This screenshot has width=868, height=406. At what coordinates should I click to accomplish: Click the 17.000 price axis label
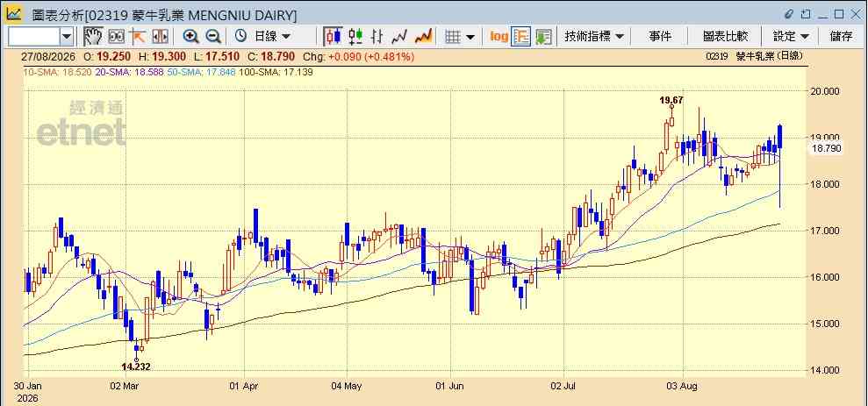pyautogui.click(x=825, y=231)
